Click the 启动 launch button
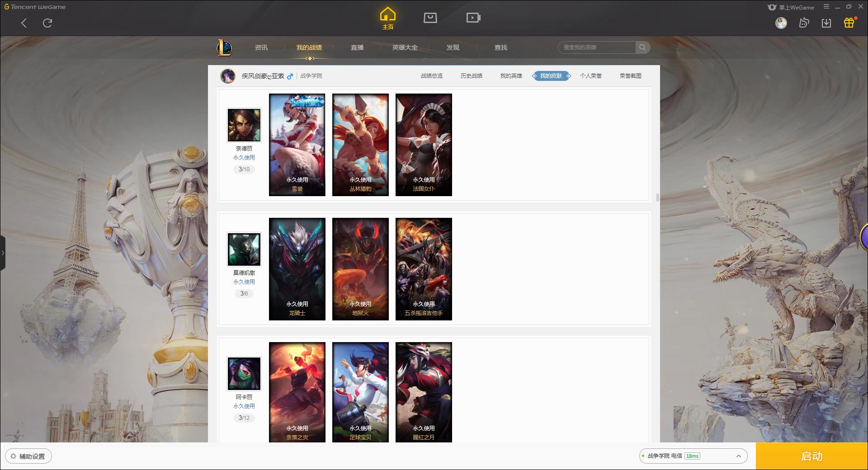The image size is (868, 470). 812,456
